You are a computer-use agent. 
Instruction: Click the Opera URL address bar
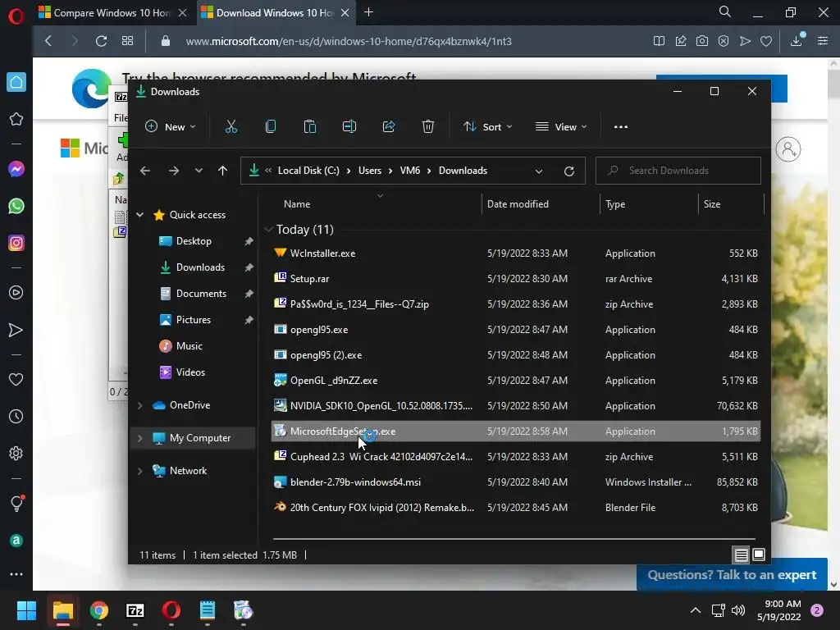coord(348,41)
